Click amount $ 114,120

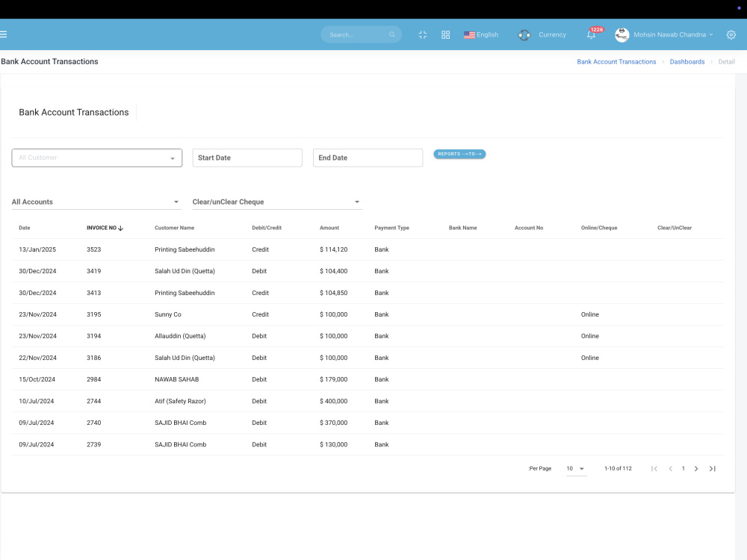click(333, 249)
